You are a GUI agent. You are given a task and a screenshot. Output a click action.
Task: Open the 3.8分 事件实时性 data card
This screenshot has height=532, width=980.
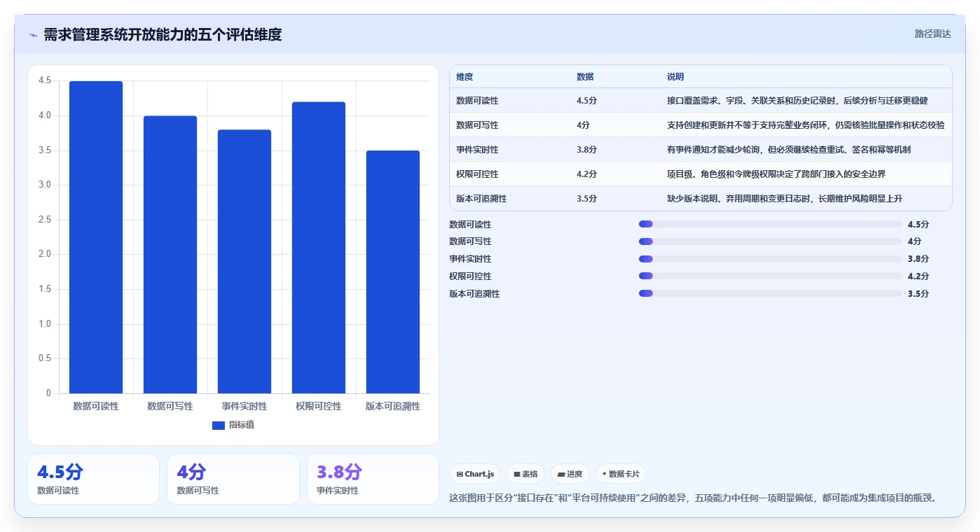click(373, 479)
